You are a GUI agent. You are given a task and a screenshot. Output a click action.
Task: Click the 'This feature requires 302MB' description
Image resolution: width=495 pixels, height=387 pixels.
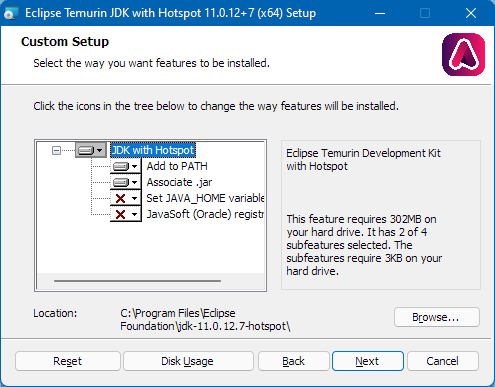click(365, 245)
